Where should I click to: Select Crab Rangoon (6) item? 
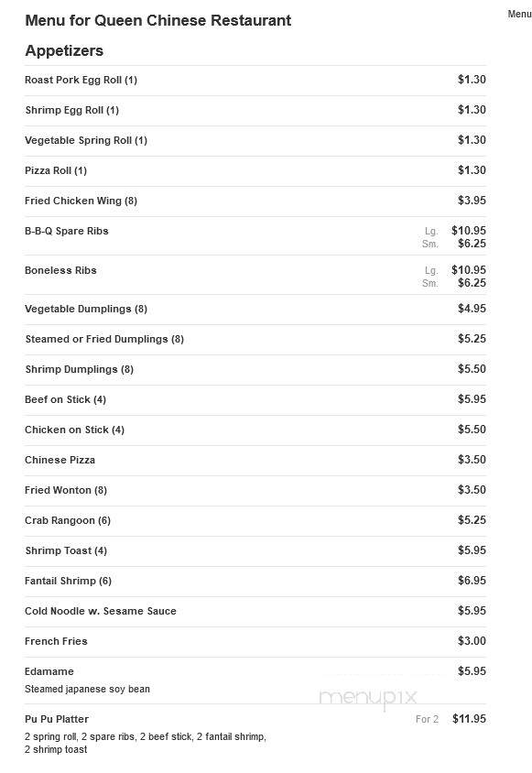point(68,520)
